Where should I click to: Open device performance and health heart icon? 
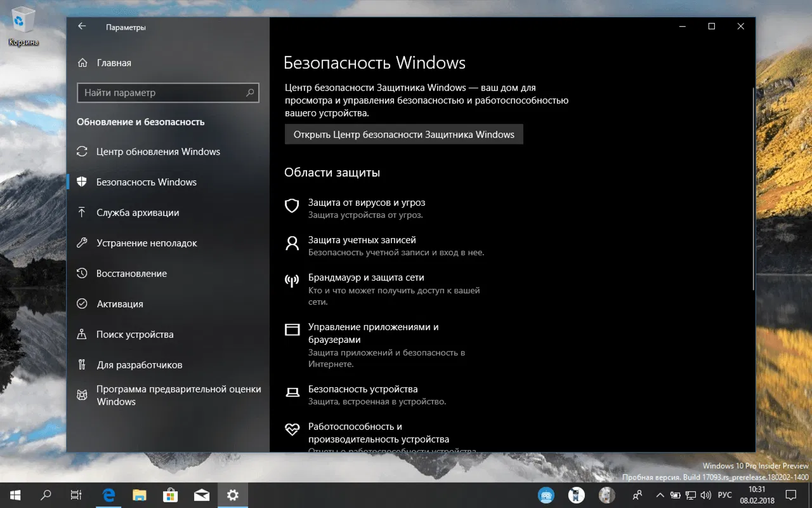[x=292, y=429]
